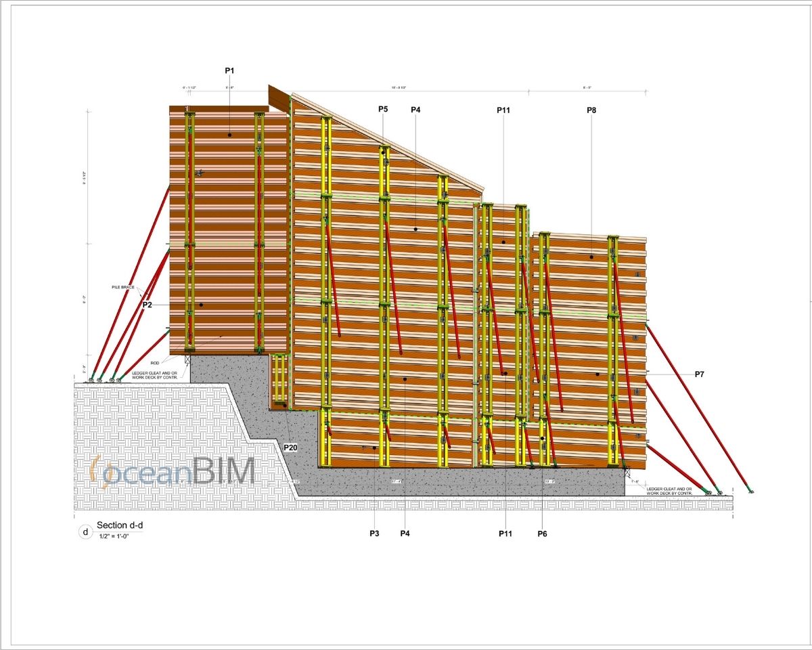Click the LEDGER CLEAT note on the left

coord(154,374)
